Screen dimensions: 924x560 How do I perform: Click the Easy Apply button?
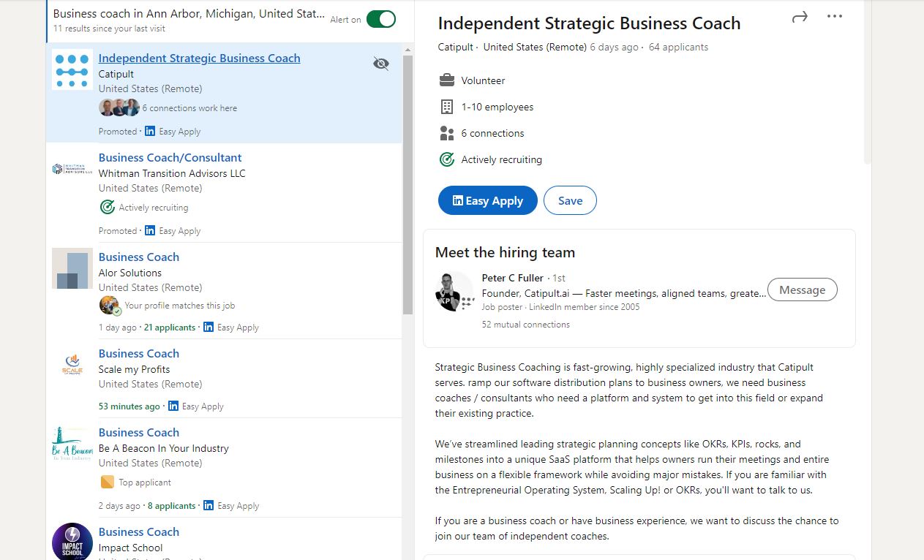[x=488, y=200]
